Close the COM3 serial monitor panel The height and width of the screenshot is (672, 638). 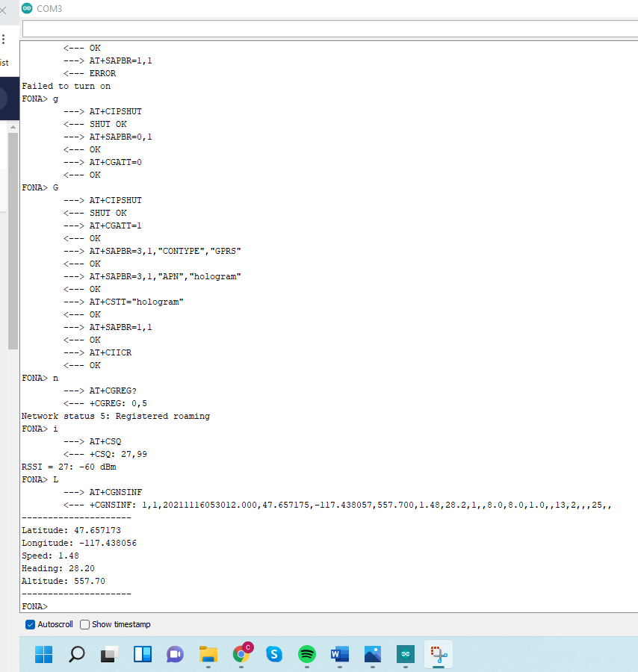(x=4, y=9)
